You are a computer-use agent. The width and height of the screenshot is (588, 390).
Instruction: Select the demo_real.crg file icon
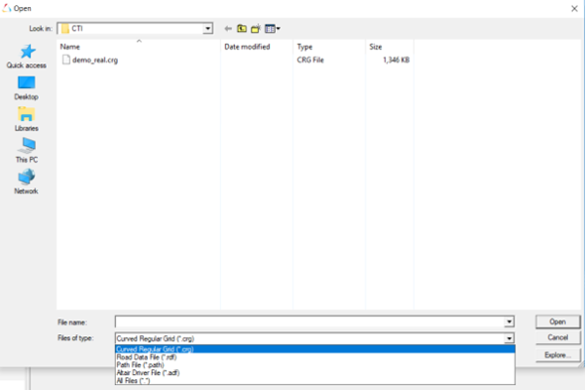[66, 60]
